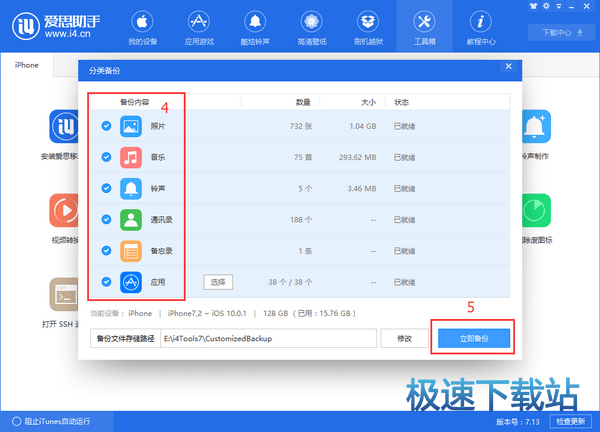Click the 状态 column header
The width and height of the screenshot is (600, 432).
pyautogui.click(x=402, y=102)
